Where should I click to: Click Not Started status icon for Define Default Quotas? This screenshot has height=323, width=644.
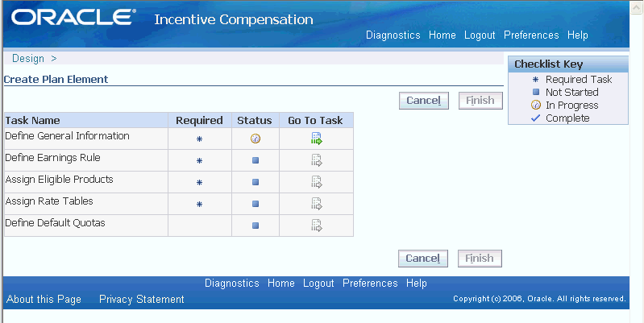[256, 226]
